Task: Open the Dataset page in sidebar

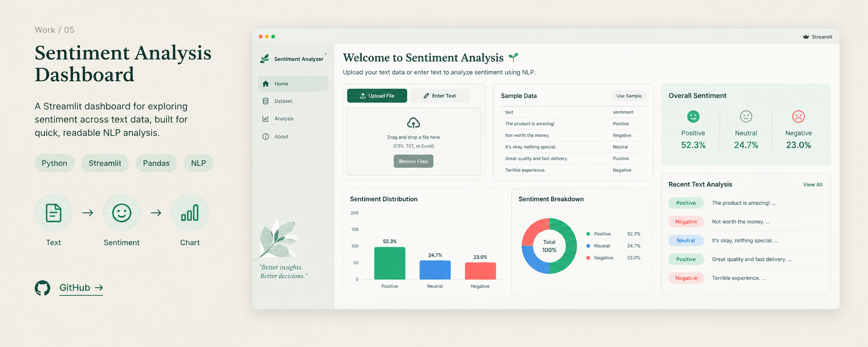Action: point(293,101)
